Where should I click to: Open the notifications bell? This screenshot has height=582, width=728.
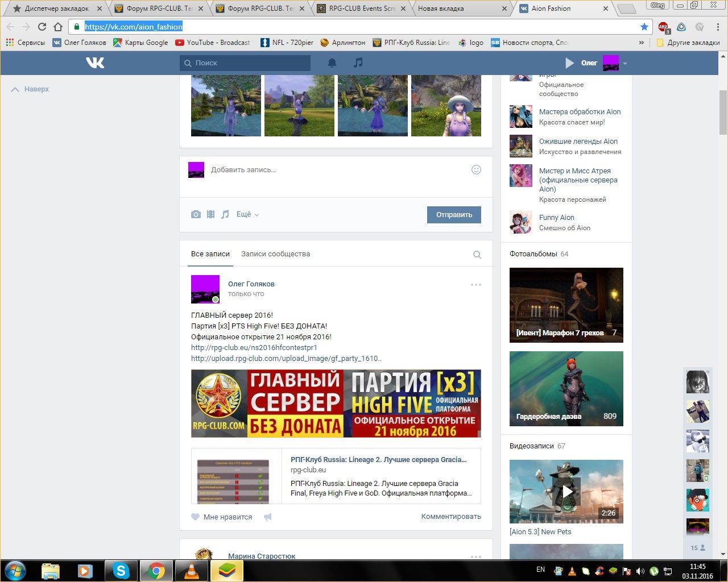click(x=332, y=63)
